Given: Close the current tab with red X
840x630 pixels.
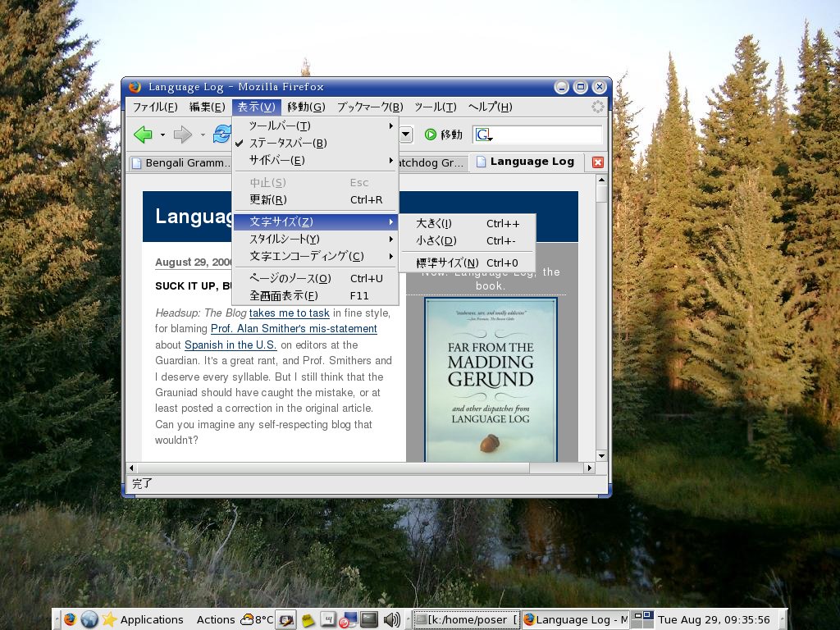Looking at the screenshot, I should point(598,162).
